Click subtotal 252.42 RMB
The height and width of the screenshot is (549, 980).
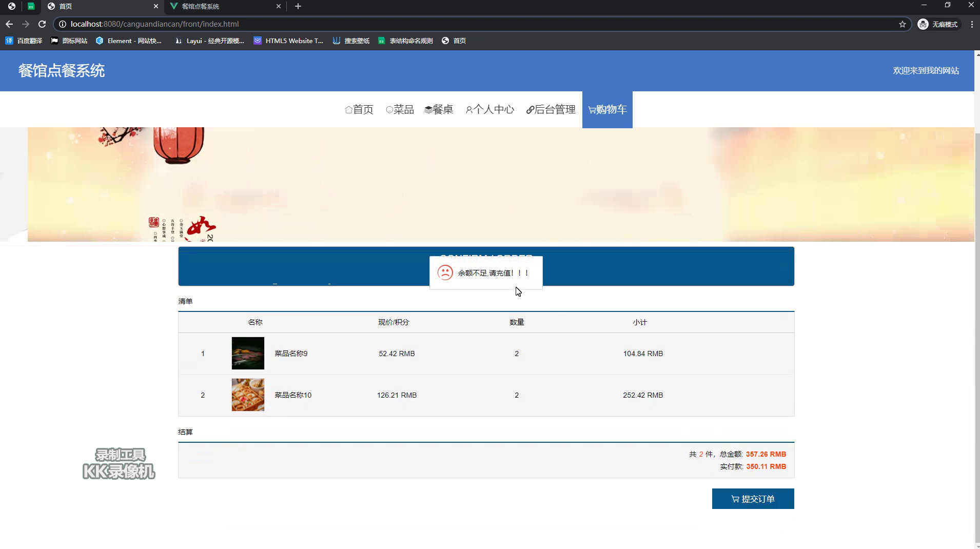(643, 395)
